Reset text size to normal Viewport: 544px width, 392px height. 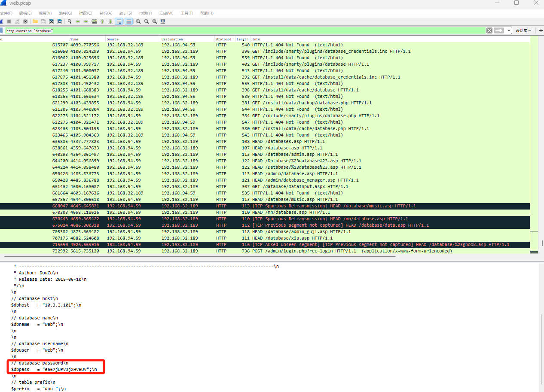coord(155,21)
